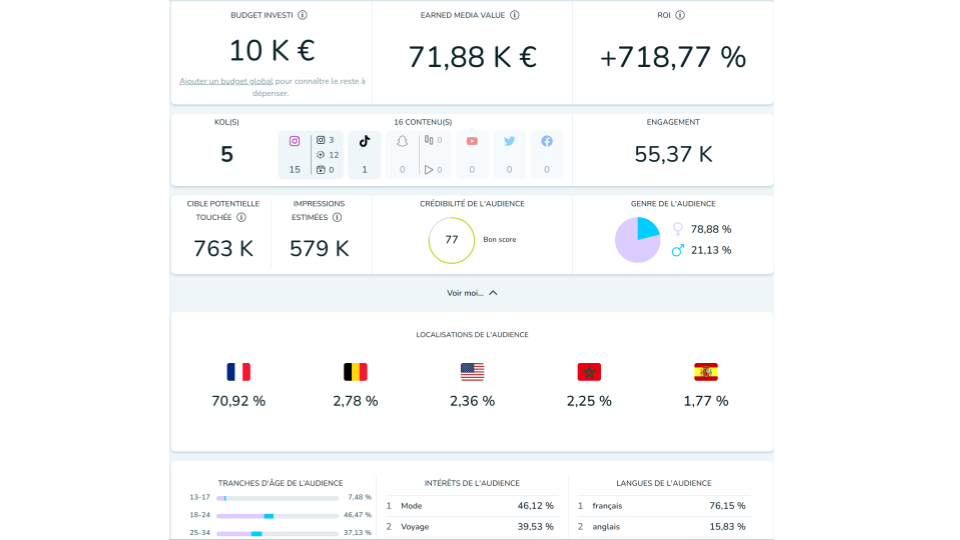960x540 pixels.
Task: Open the YouTube content tile
Action: pyautogui.click(x=472, y=155)
